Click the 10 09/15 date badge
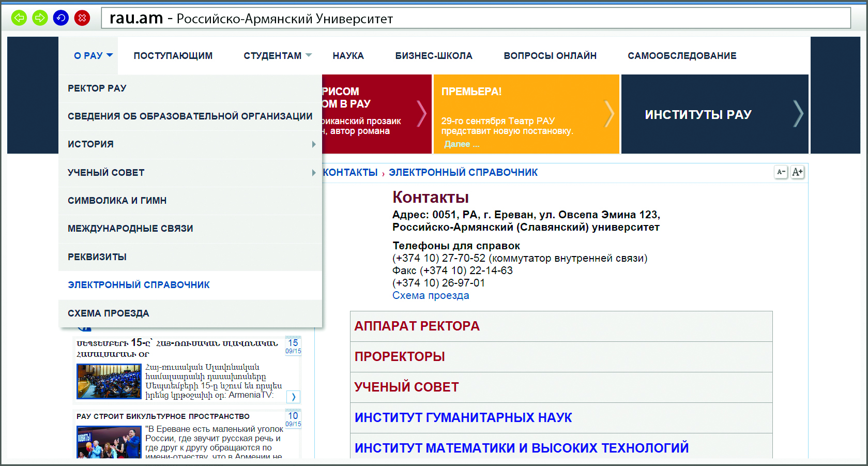The width and height of the screenshot is (868, 466). (293, 419)
